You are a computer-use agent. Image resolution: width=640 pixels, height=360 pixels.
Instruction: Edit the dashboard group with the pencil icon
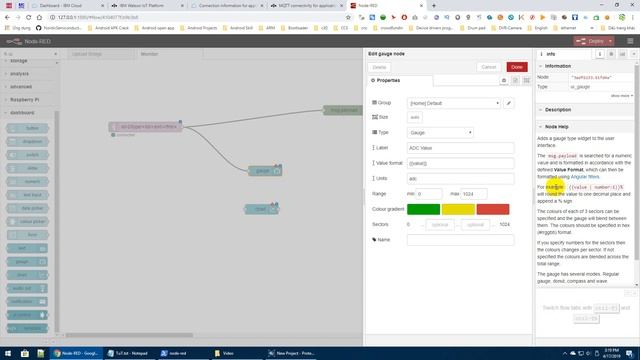pyautogui.click(x=509, y=103)
